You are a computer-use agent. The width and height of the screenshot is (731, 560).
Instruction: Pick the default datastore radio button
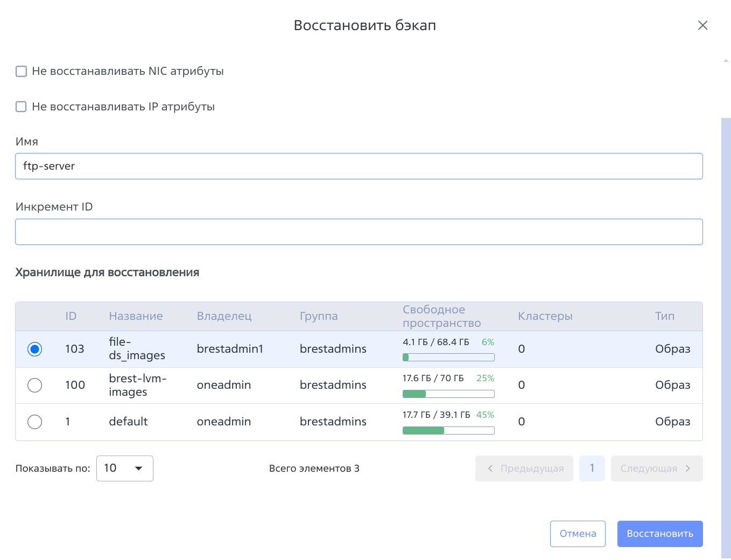point(35,422)
